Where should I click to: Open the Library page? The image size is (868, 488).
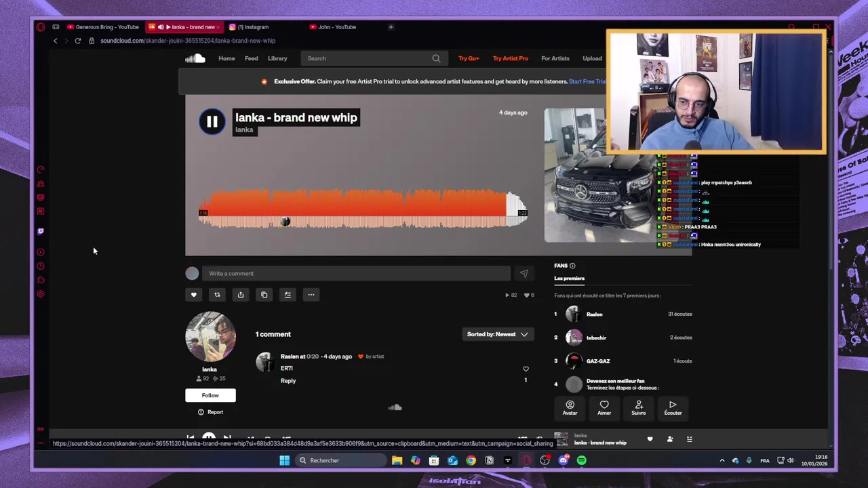coord(277,58)
